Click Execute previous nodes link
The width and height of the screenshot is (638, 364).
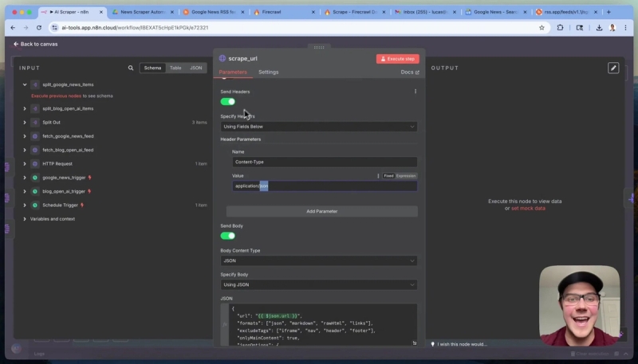click(56, 96)
